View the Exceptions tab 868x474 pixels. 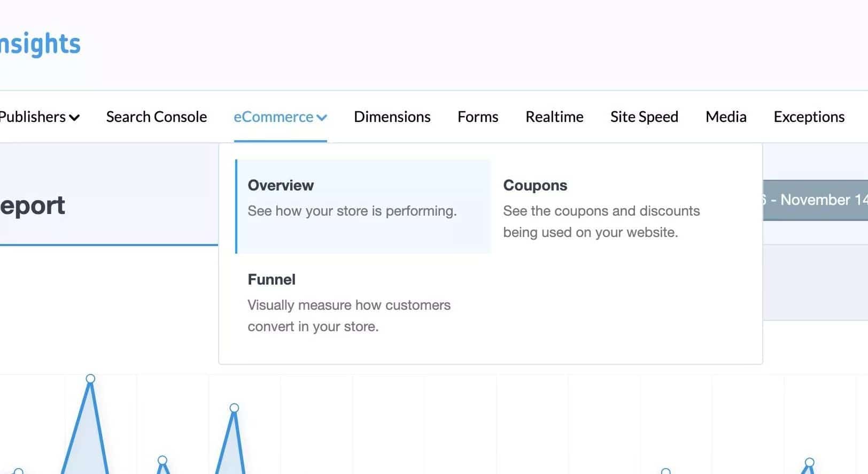click(809, 117)
